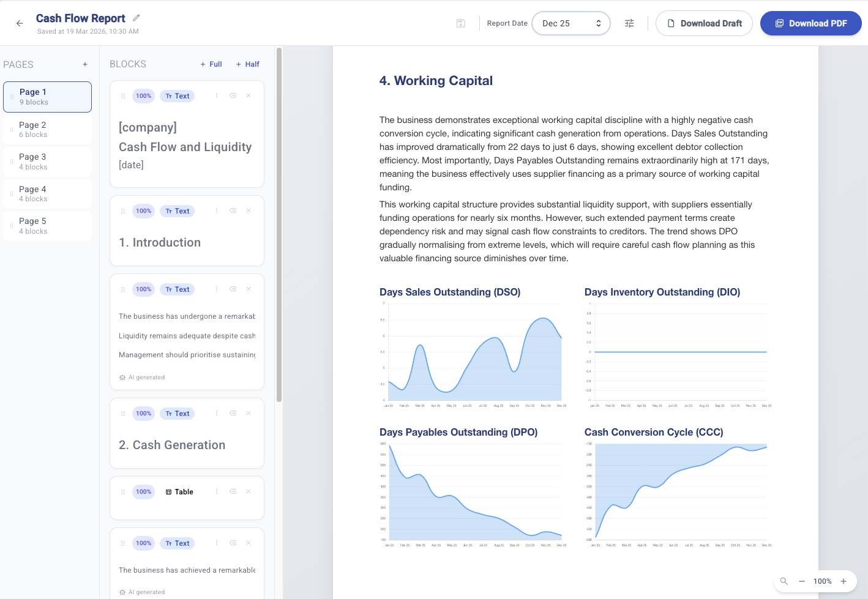Zoom out with the minus icon

coord(802,581)
